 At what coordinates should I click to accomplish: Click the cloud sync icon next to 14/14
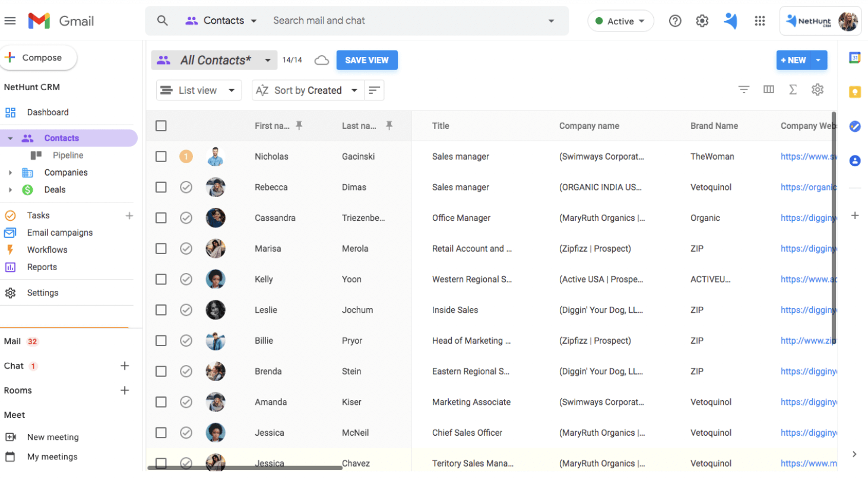point(321,59)
